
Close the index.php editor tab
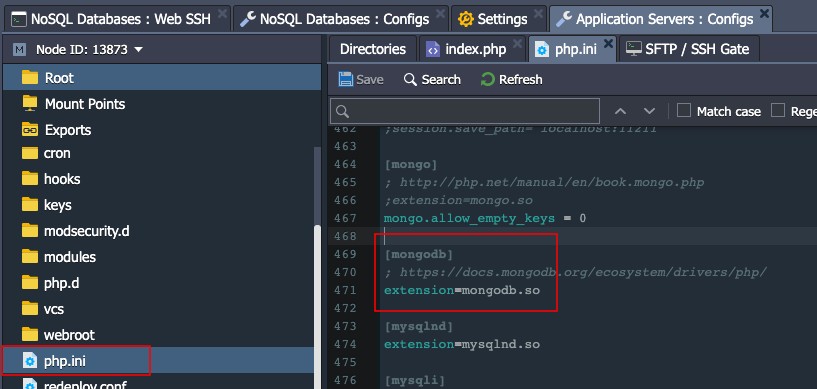coord(517,44)
